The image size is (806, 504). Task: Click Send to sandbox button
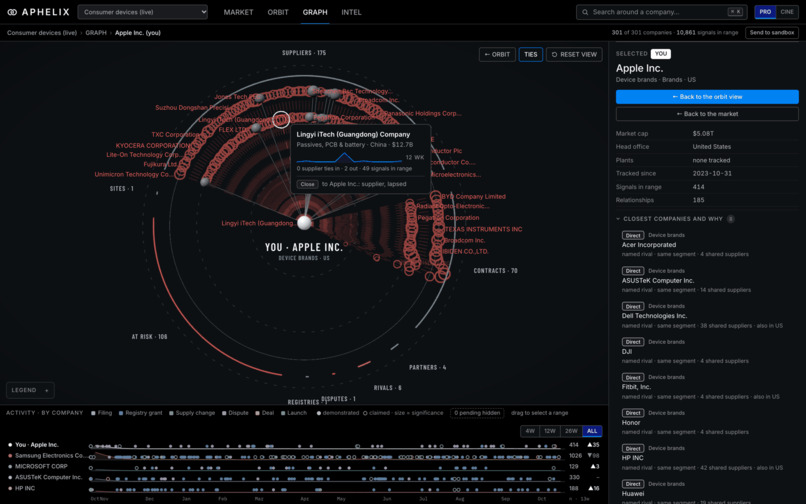(x=772, y=32)
